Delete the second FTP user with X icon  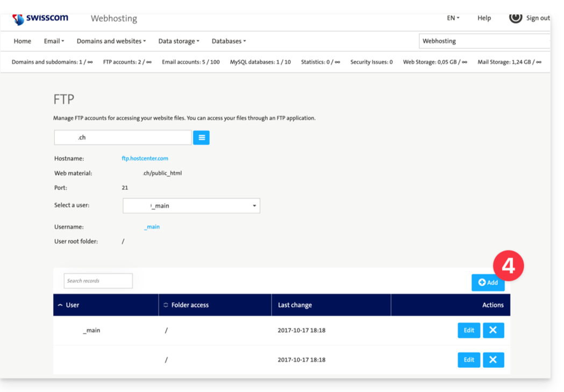coord(493,360)
